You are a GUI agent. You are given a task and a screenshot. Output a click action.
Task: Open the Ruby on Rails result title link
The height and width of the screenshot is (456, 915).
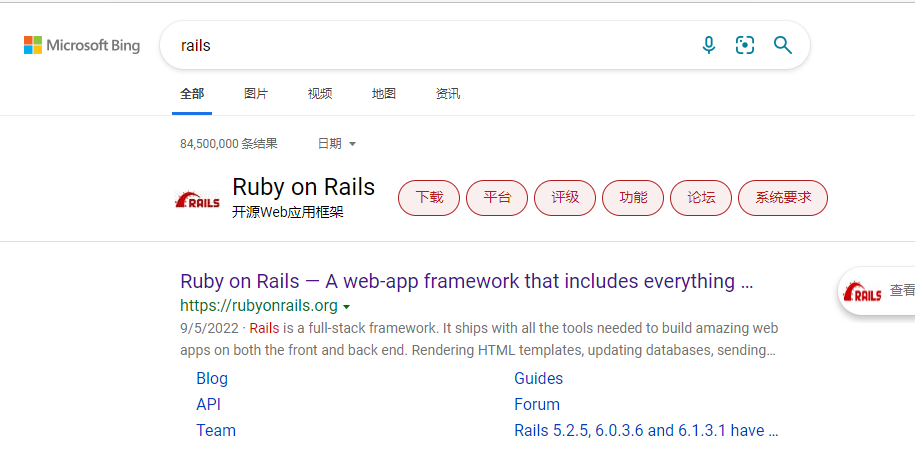pyautogui.click(x=467, y=281)
